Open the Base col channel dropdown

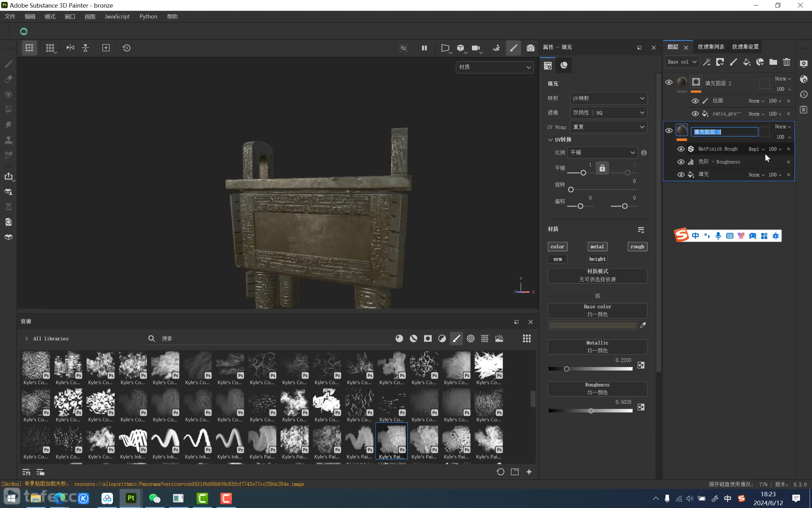(x=682, y=62)
